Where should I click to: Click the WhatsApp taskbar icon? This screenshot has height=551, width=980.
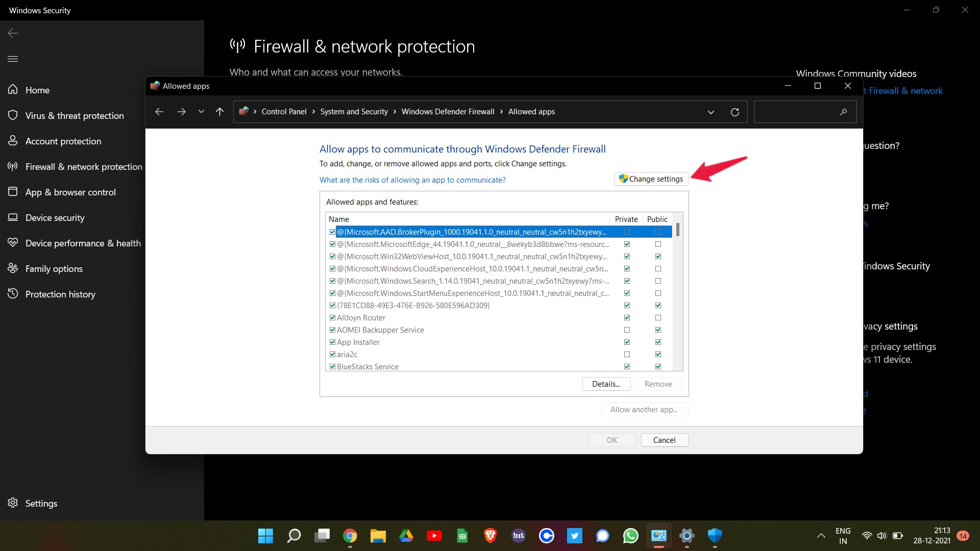pyautogui.click(x=631, y=536)
